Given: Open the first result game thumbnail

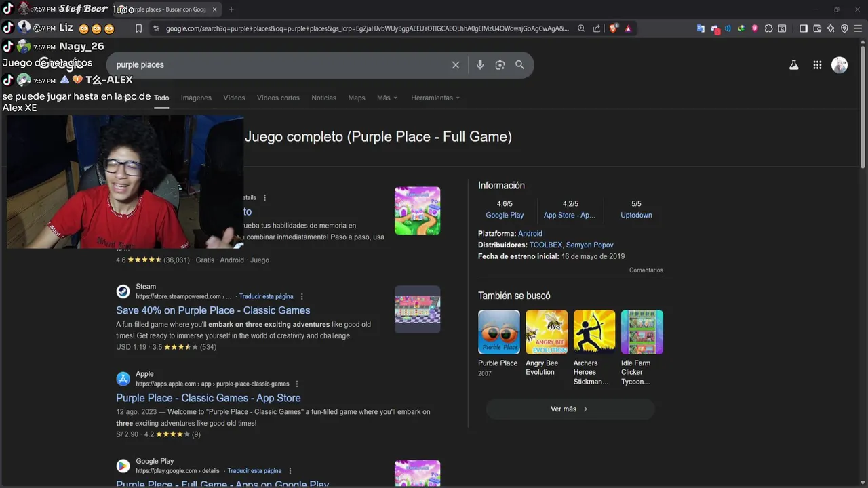Looking at the screenshot, I should pyautogui.click(x=417, y=211).
